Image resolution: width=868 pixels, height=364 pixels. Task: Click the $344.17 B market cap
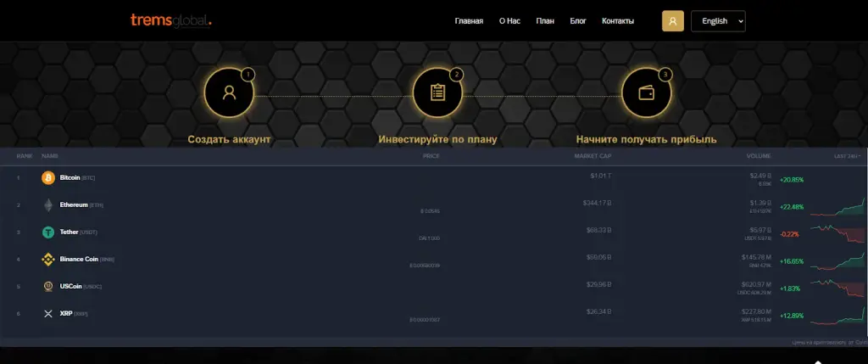click(598, 203)
